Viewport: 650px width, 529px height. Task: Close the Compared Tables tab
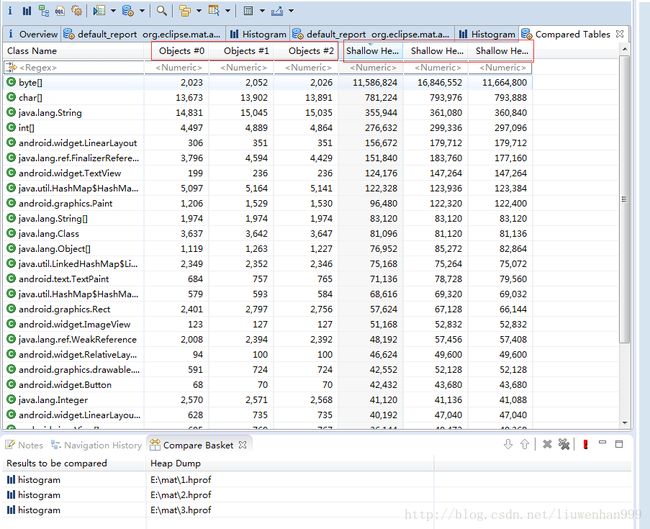tap(620, 34)
